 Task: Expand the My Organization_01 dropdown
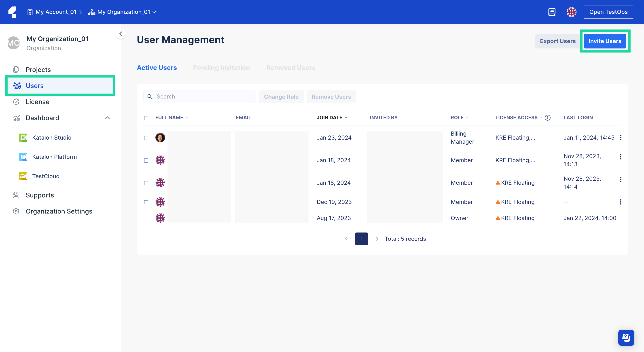coord(155,12)
